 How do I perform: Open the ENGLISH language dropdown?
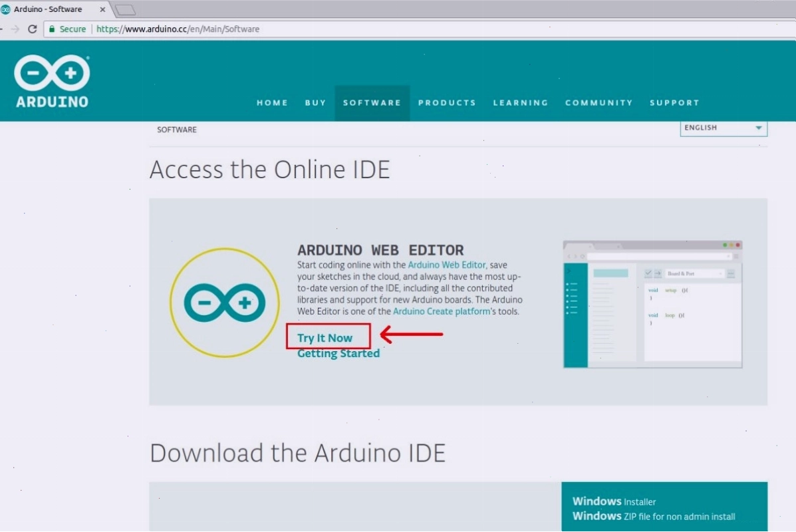(724, 128)
